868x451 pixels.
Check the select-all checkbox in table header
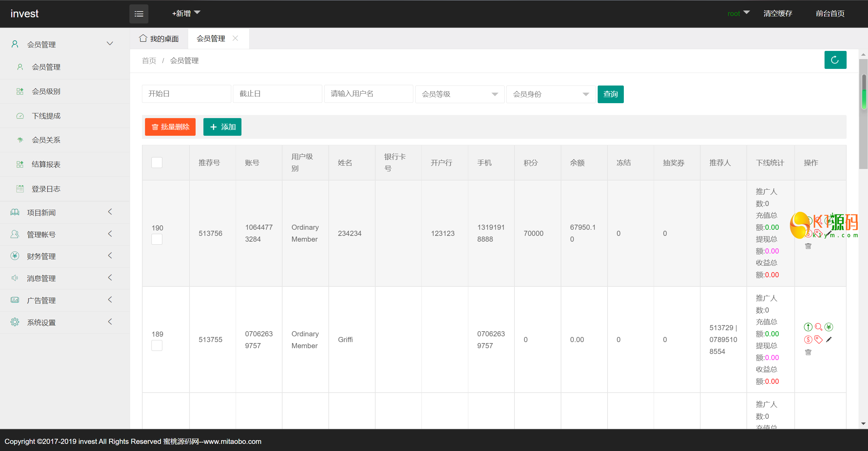pyautogui.click(x=157, y=163)
